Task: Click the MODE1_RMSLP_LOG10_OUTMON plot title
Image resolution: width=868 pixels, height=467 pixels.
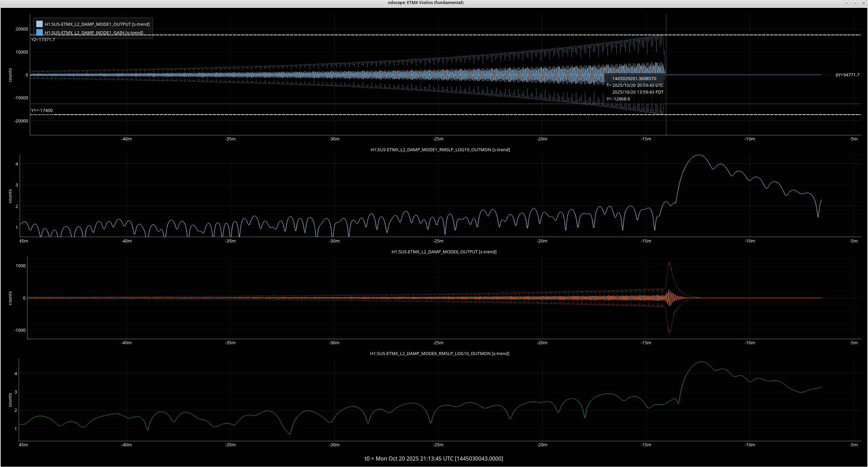Action: pos(440,150)
